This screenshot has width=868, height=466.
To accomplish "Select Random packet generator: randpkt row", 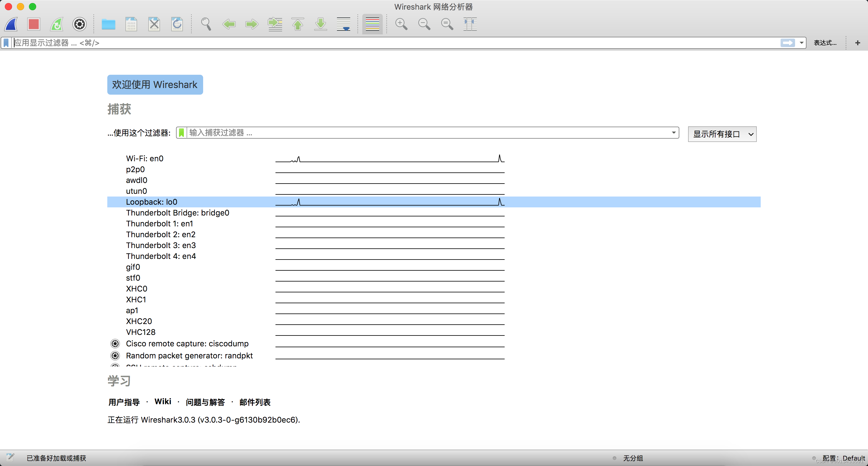I will [434, 355].
